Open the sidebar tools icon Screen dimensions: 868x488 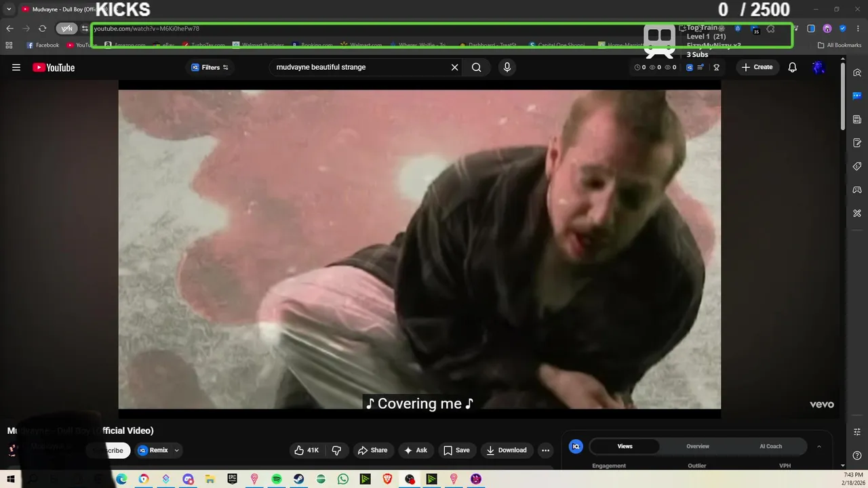(857, 213)
